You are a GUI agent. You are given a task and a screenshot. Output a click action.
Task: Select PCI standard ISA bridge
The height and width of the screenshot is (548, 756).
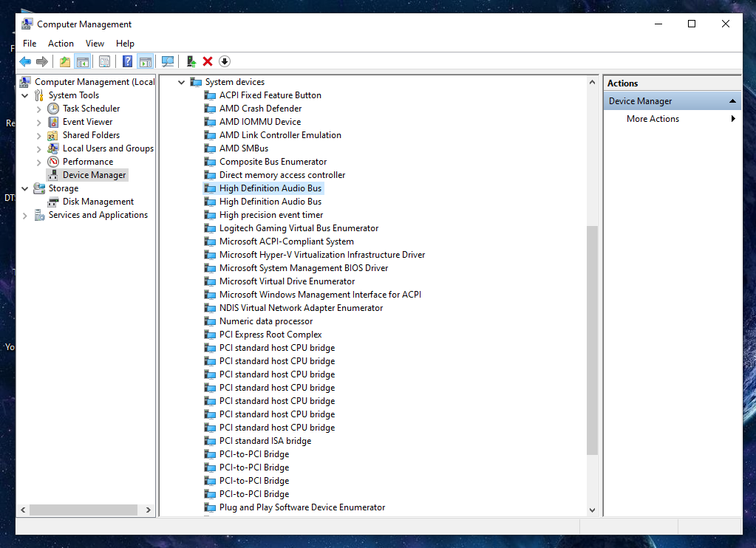(265, 440)
